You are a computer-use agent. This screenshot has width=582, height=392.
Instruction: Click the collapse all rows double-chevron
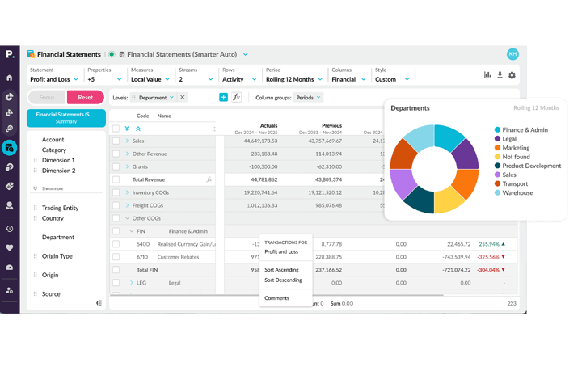(137, 128)
